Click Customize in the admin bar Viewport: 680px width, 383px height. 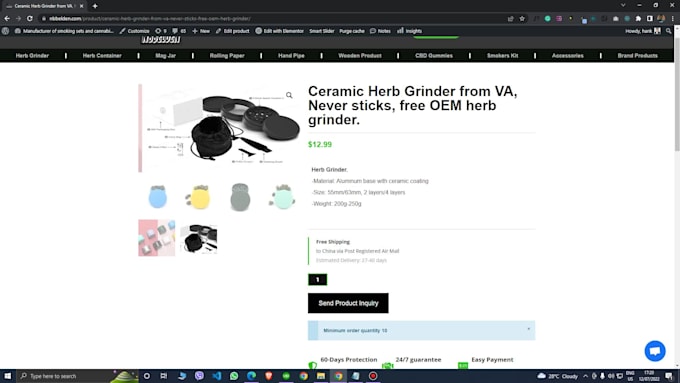pos(134,31)
